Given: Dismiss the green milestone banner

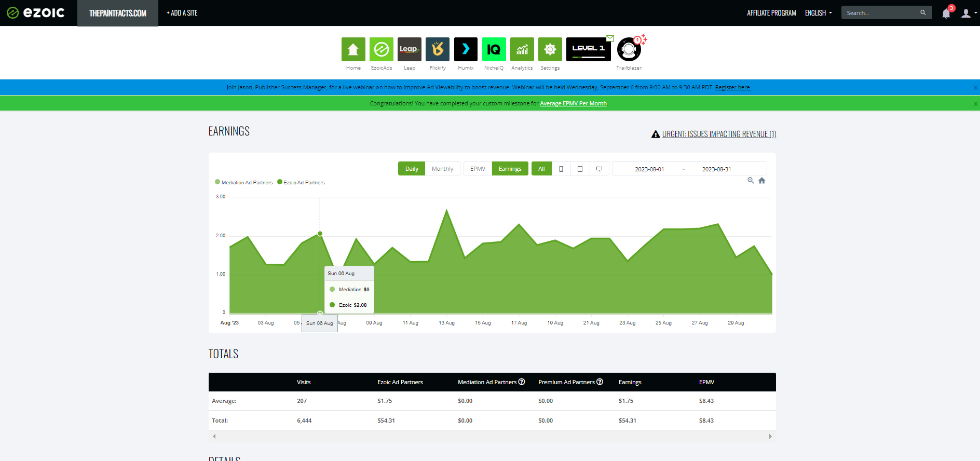Looking at the screenshot, I should coord(975,104).
